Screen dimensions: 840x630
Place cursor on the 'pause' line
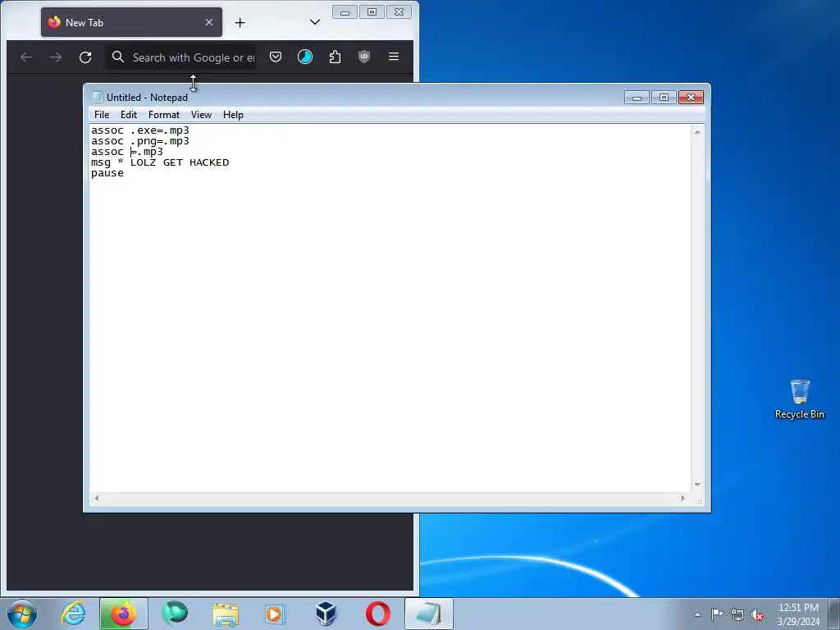pyautogui.click(x=107, y=173)
